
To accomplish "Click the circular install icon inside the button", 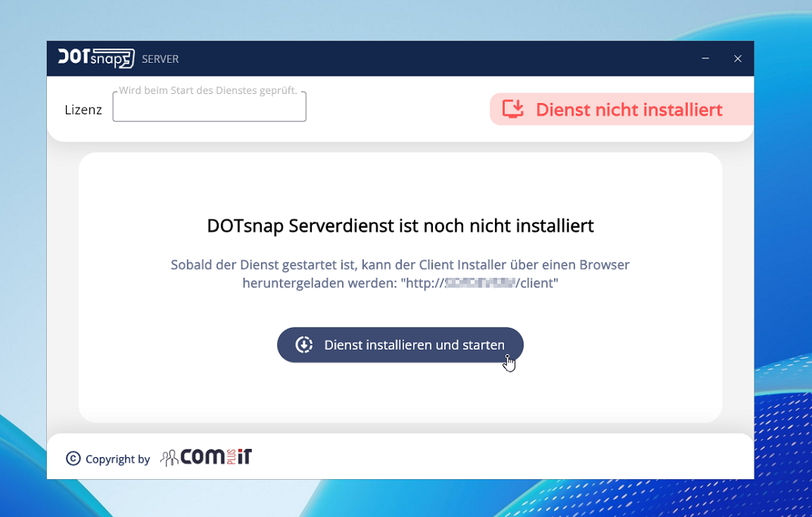I will (x=304, y=345).
